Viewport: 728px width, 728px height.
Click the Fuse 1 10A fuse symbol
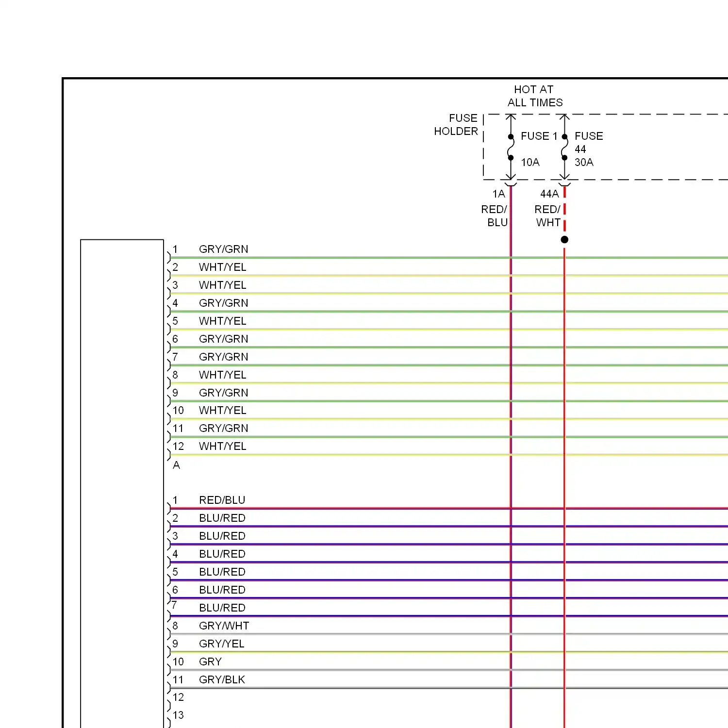click(x=511, y=147)
